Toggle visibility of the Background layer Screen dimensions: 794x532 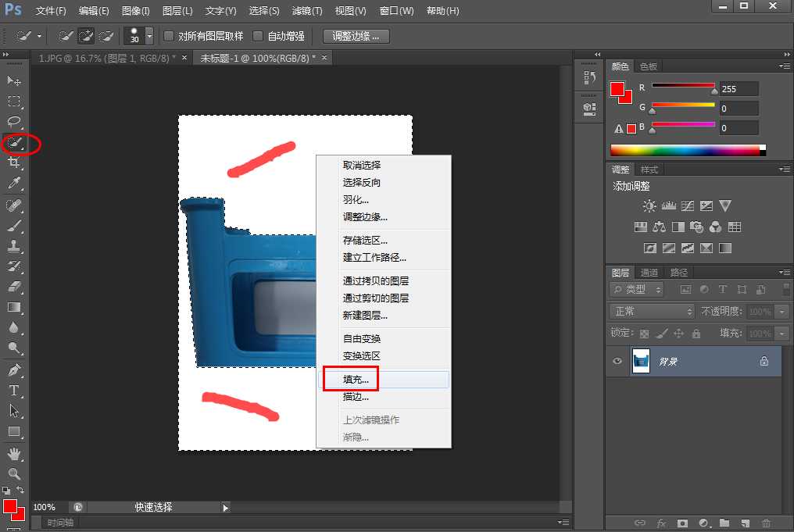pyautogui.click(x=617, y=361)
